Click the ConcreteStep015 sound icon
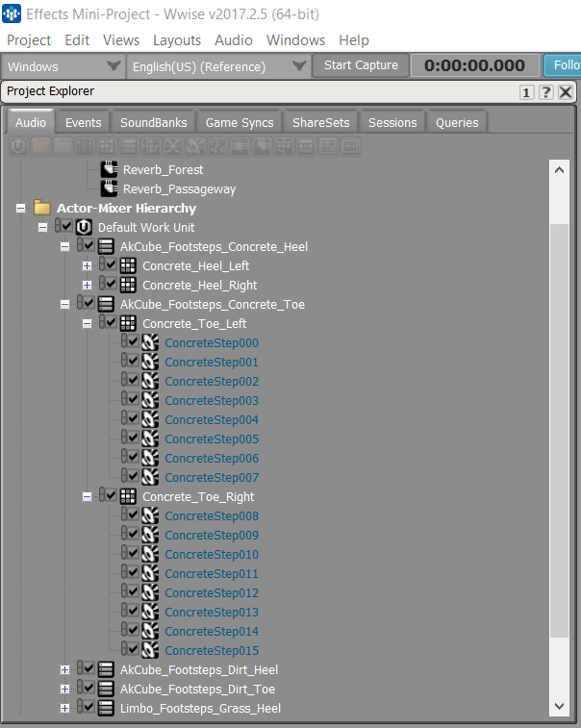 150,650
